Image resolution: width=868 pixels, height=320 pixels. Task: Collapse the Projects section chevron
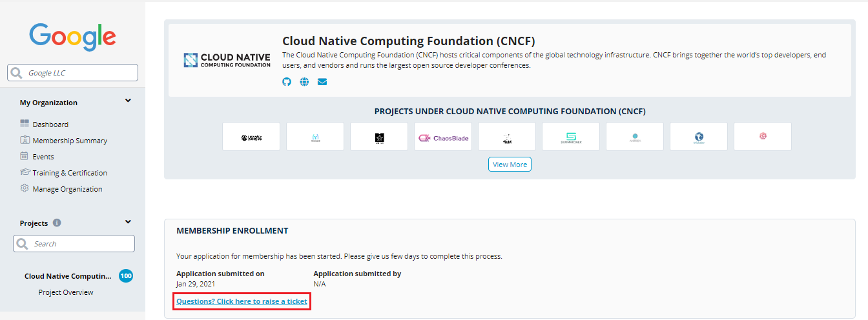(x=128, y=222)
